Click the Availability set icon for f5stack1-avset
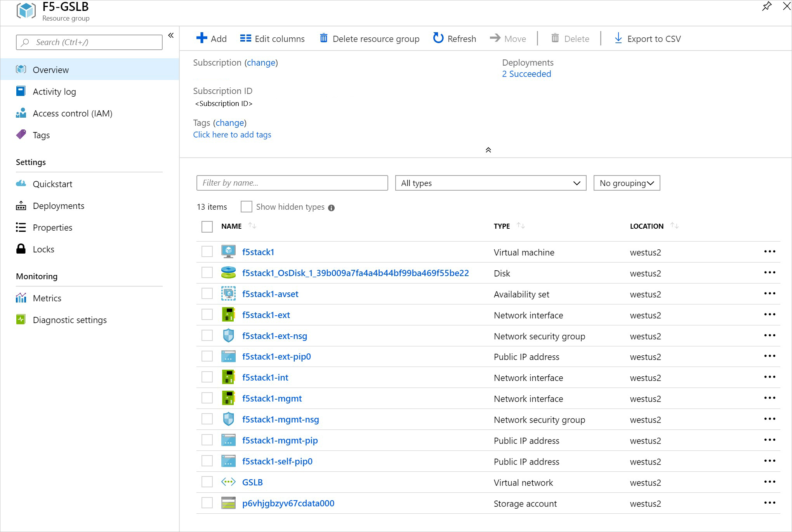The width and height of the screenshot is (792, 532). 228,294
